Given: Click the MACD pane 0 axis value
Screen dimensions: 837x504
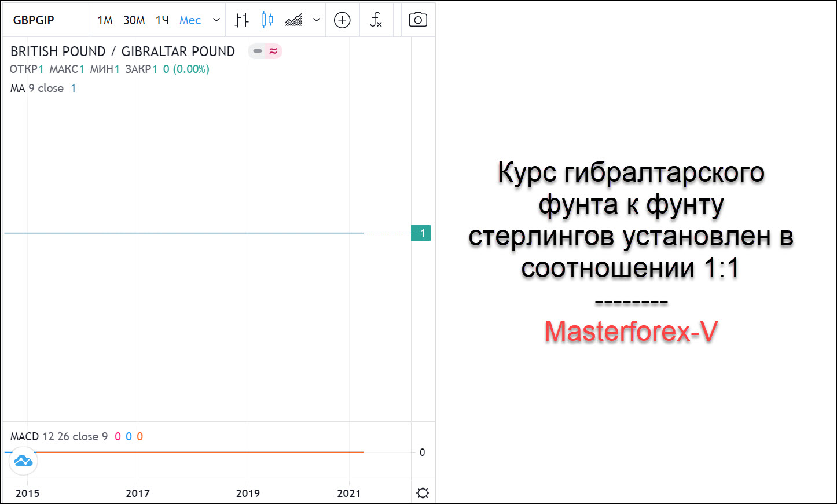Looking at the screenshot, I should pyautogui.click(x=422, y=453).
